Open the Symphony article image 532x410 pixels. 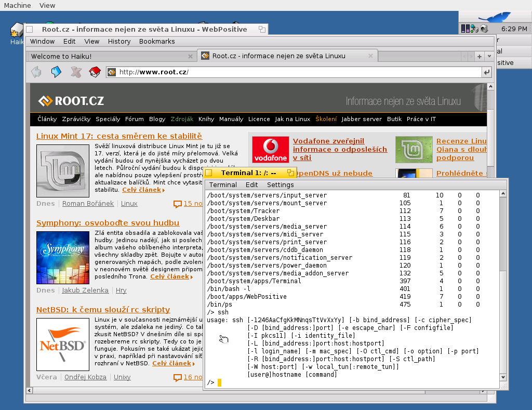[63, 258]
